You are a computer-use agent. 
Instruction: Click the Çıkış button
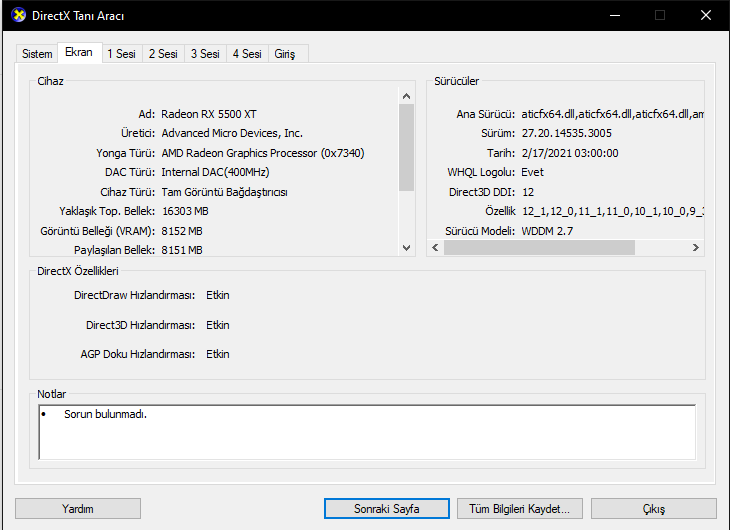click(x=654, y=509)
